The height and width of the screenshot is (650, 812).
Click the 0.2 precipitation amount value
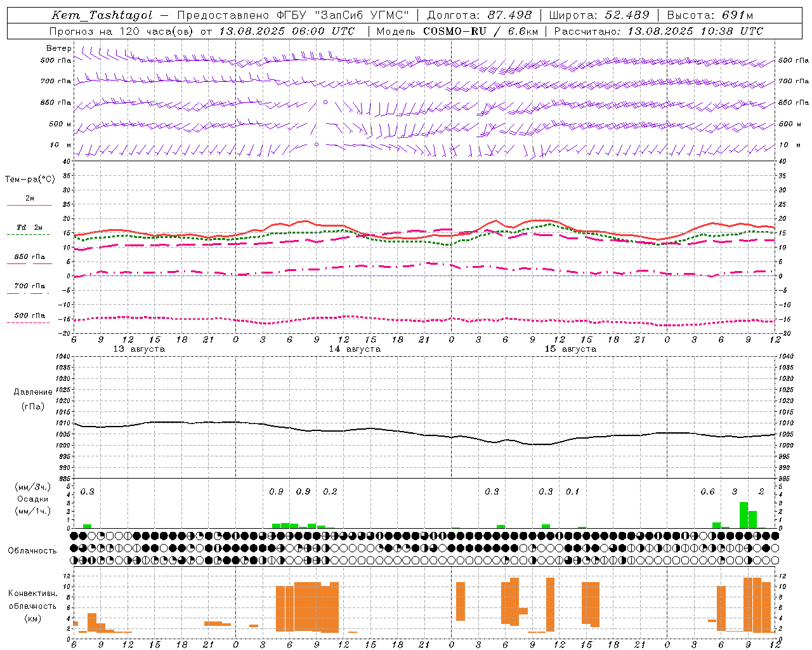tap(331, 491)
